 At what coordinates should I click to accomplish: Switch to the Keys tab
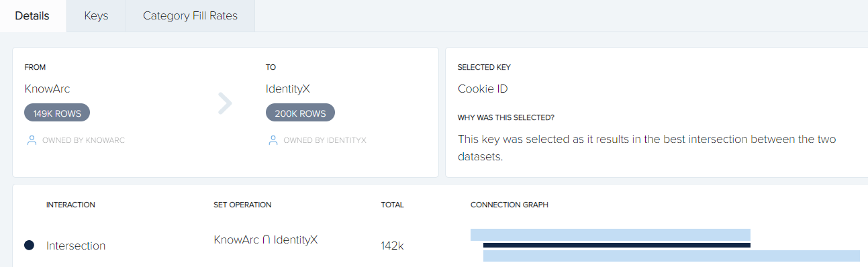click(x=96, y=15)
